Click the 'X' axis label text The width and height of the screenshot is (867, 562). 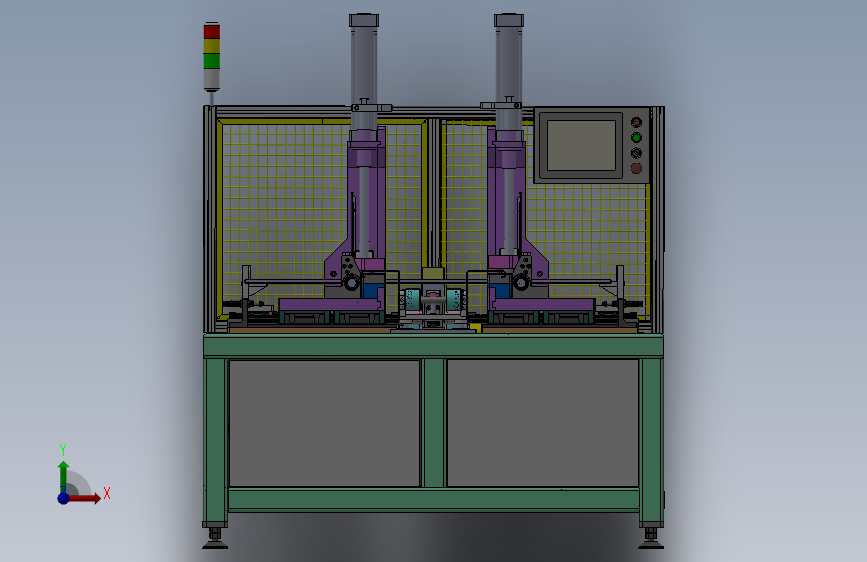click(x=107, y=493)
